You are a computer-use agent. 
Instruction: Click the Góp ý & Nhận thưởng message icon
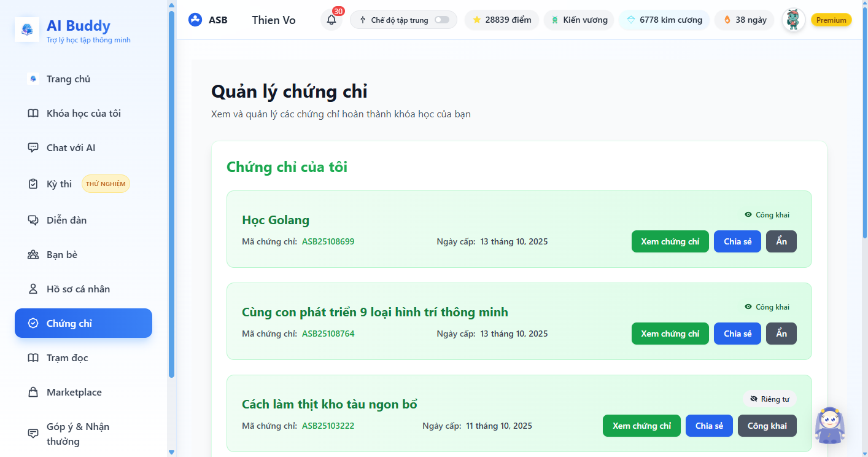point(33,434)
